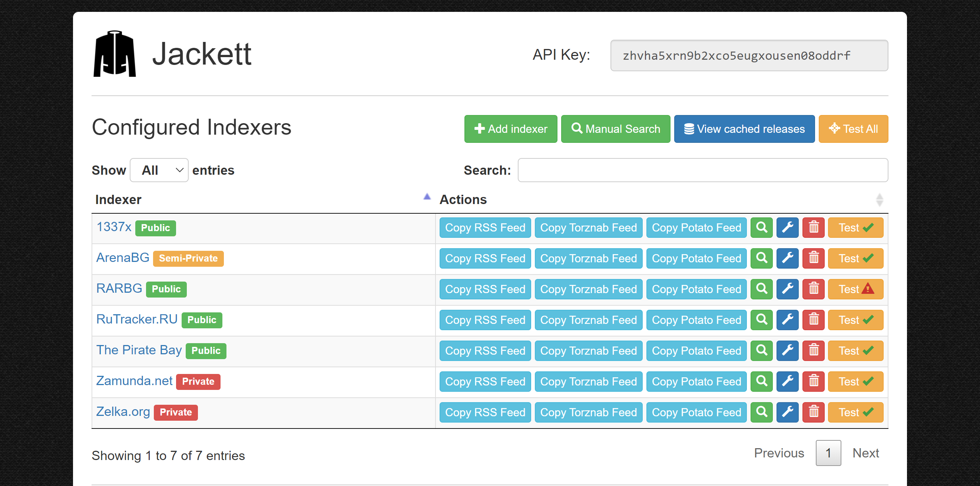Configure Zelka.org with wrench icon

[787, 413]
